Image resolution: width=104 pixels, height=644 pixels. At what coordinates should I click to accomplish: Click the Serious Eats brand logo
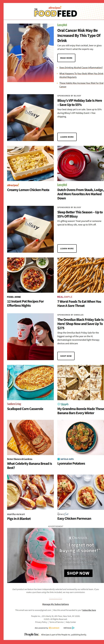point(66,459)
